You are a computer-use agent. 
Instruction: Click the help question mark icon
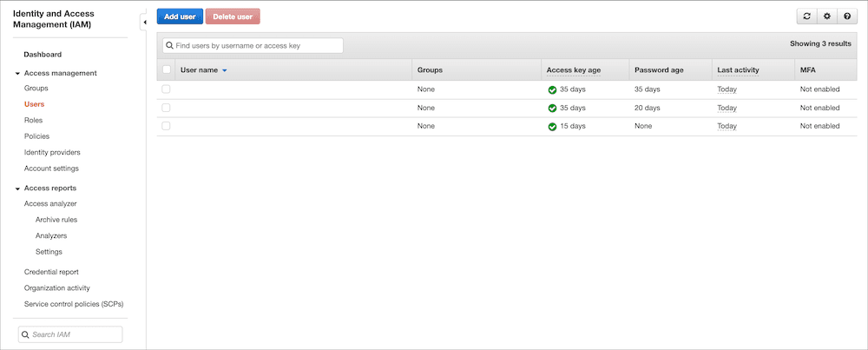(x=847, y=17)
